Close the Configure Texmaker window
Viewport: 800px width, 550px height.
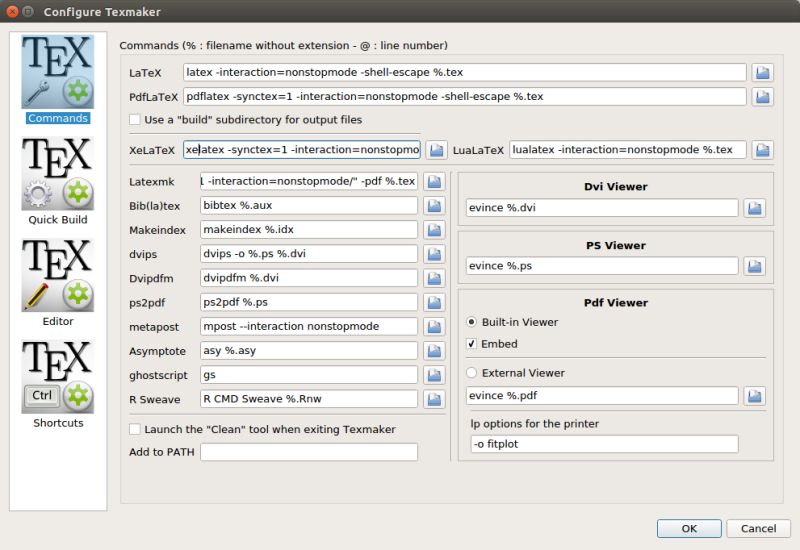tap(12, 12)
